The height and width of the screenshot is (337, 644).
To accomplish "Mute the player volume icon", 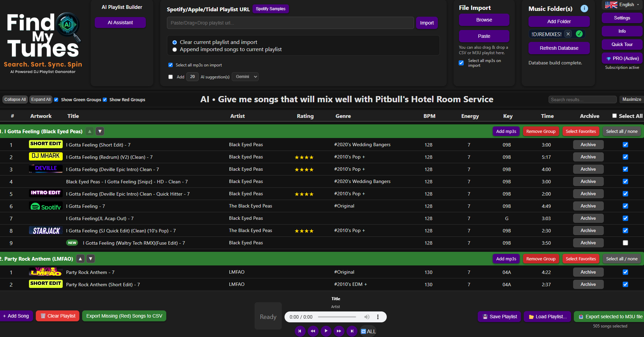I will (x=367, y=317).
